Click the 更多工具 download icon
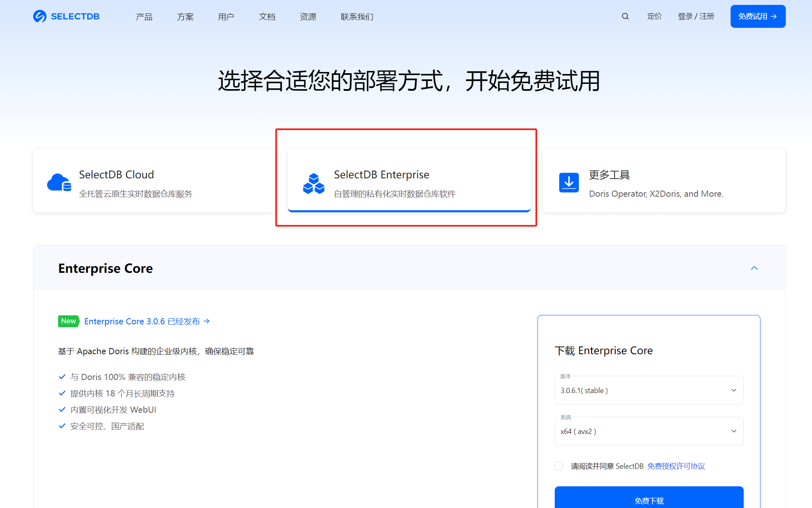This screenshot has width=812, height=508. pyautogui.click(x=569, y=182)
